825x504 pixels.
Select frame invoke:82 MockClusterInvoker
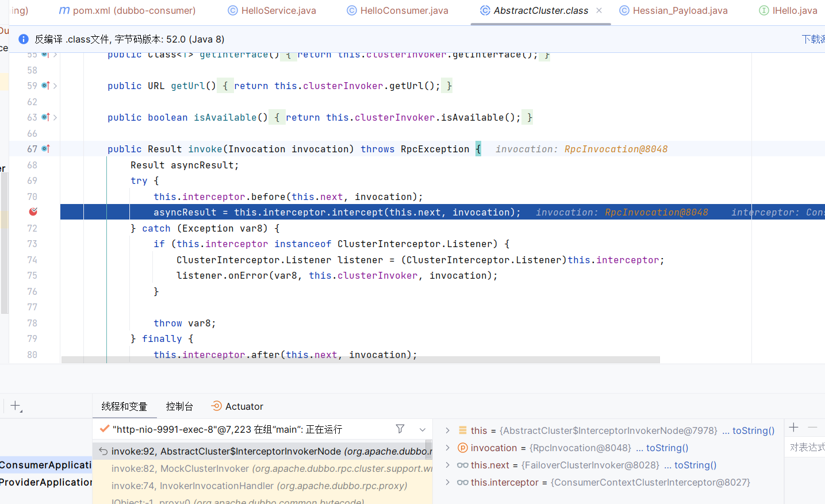coord(262,468)
